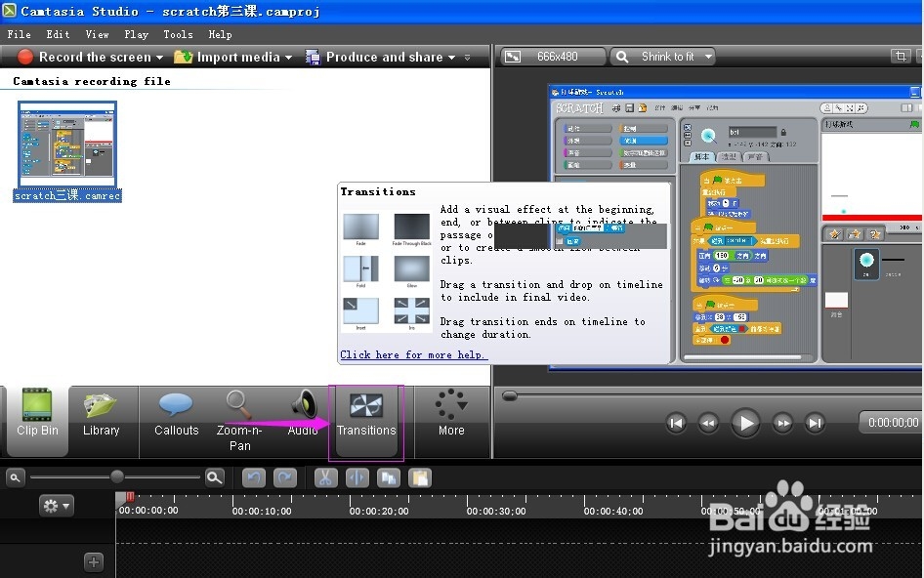The image size is (924, 578).
Task: Click the Cut scissors icon
Action: click(325, 477)
